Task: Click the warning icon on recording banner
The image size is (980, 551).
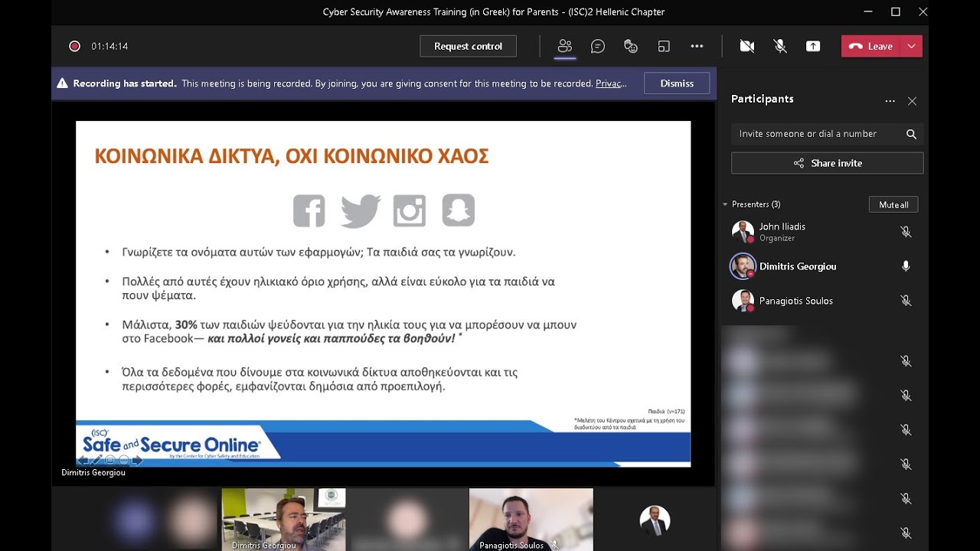Action: [x=62, y=83]
